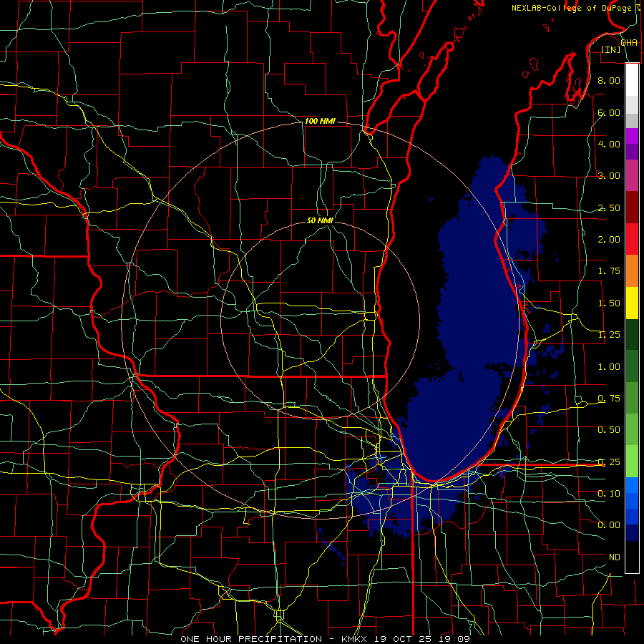Click the 1.50 legend value
The width and height of the screenshot is (644, 644).
coord(609,303)
